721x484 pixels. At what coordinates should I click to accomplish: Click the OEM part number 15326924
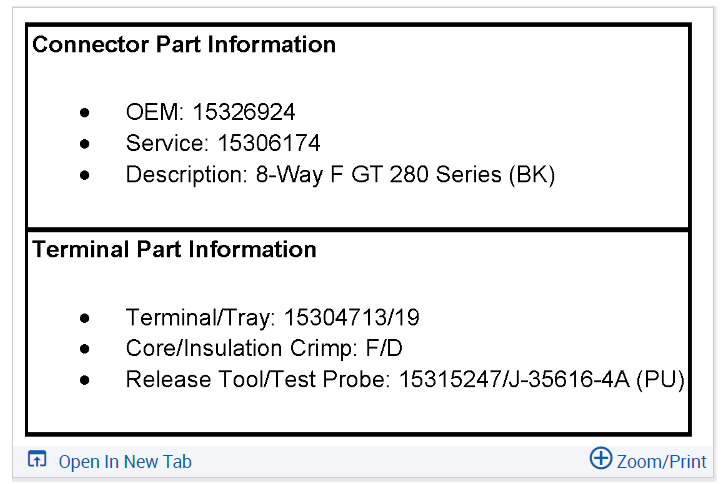pyautogui.click(x=244, y=112)
